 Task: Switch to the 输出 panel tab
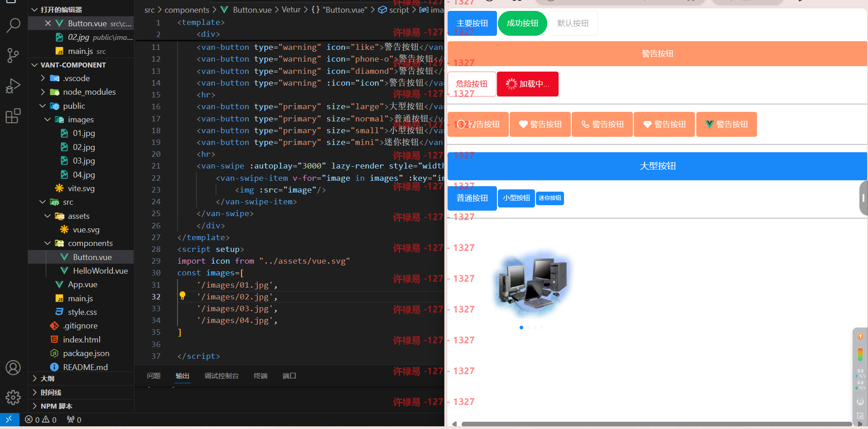tap(183, 376)
